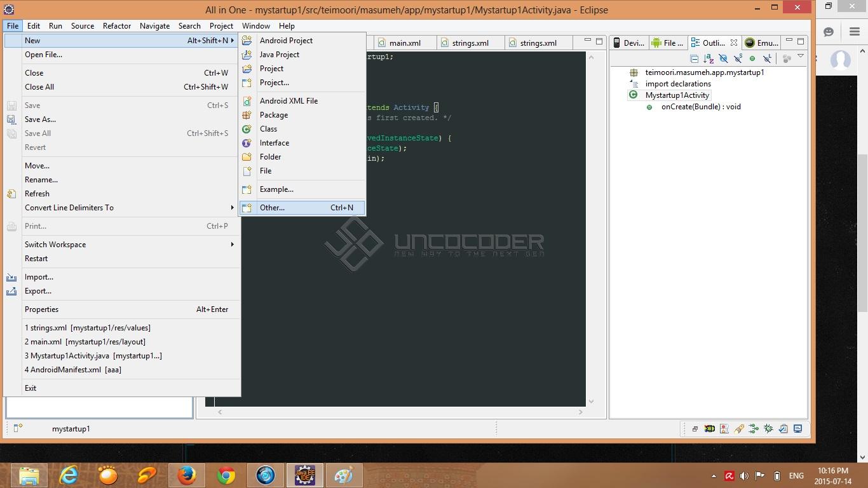Toggle alphabetical Sort in Outline toolbar
Viewport: 868px width, 488px height.
pyautogui.click(x=709, y=59)
